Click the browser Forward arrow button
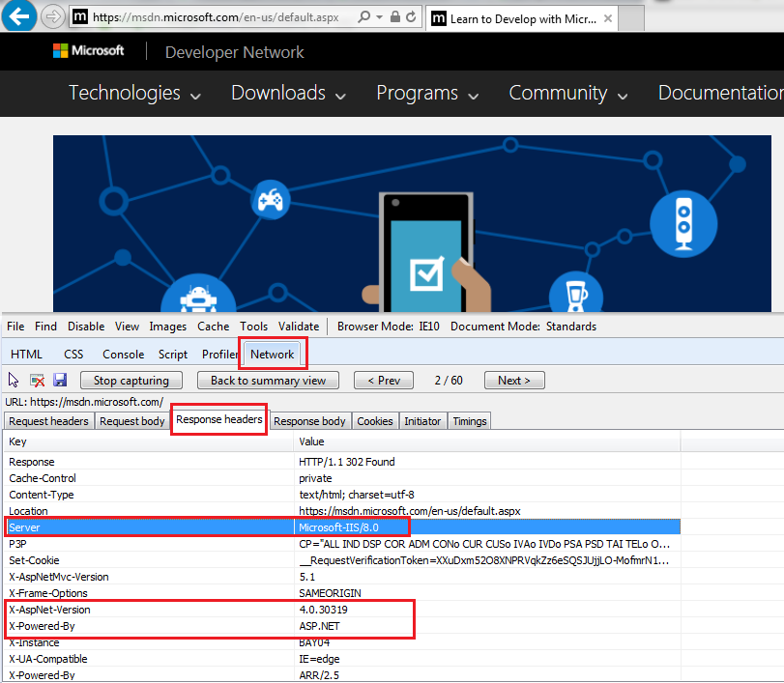 (x=52, y=17)
